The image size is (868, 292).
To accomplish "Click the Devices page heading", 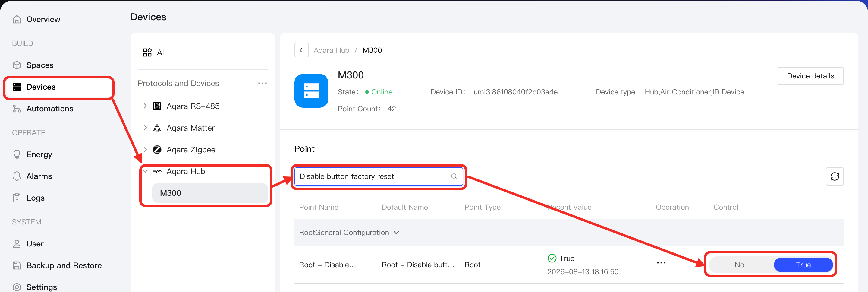I will point(148,17).
